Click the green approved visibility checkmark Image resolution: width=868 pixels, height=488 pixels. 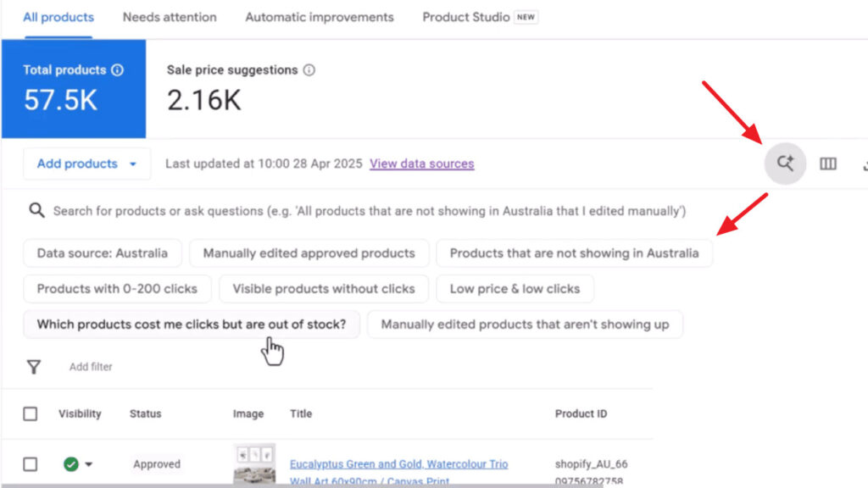tap(71, 464)
